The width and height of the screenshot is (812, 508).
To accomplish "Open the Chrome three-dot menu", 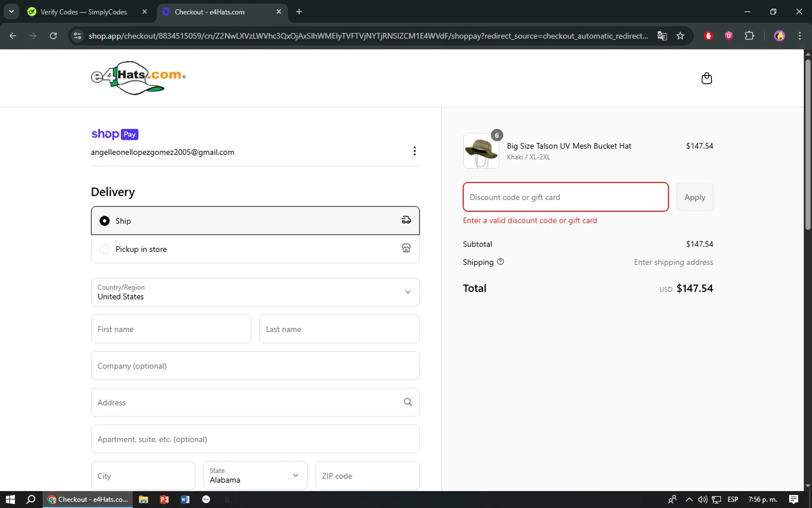I will pyautogui.click(x=800, y=36).
